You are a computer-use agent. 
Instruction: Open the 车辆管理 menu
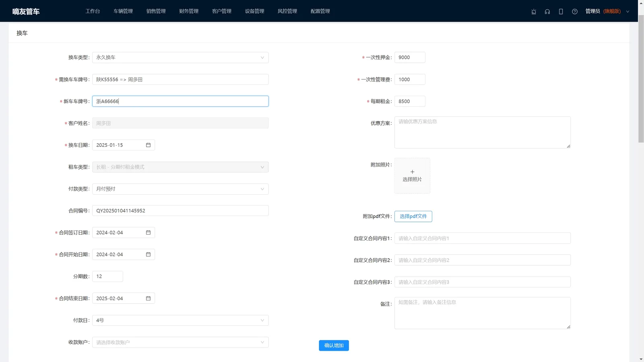coord(123,11)
